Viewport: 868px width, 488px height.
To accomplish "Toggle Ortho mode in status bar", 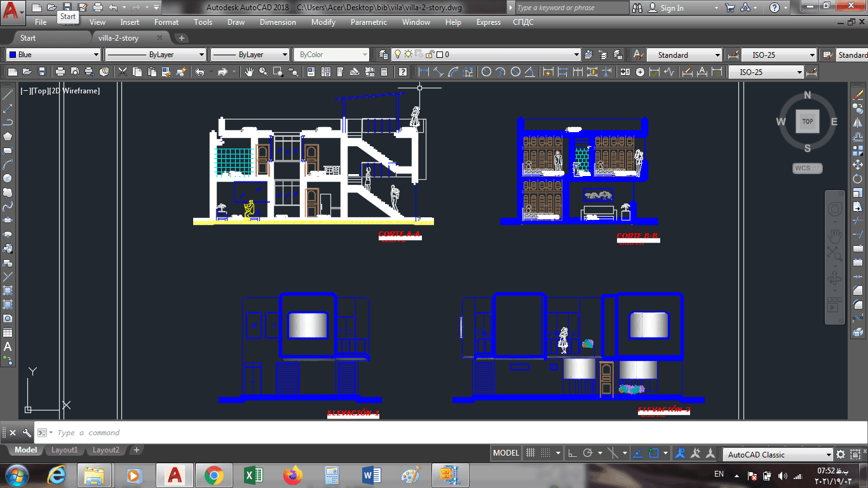I will 572,453.
